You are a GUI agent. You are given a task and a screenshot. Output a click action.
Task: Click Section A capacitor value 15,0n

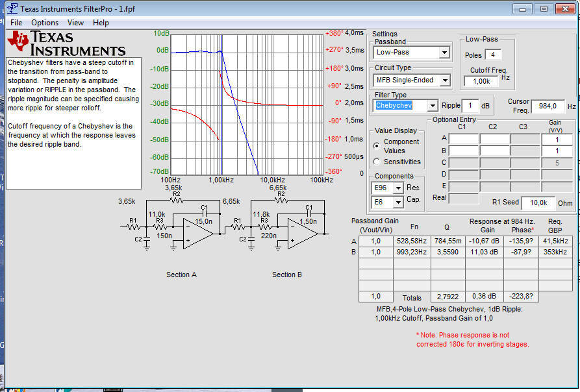click(203, 221)
